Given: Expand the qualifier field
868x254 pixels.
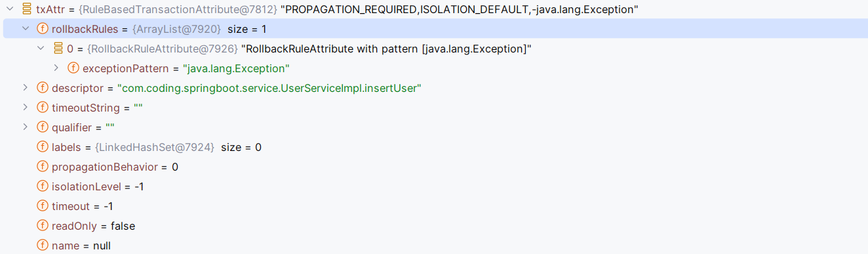Looking at the screenshot, I should 26,127.
